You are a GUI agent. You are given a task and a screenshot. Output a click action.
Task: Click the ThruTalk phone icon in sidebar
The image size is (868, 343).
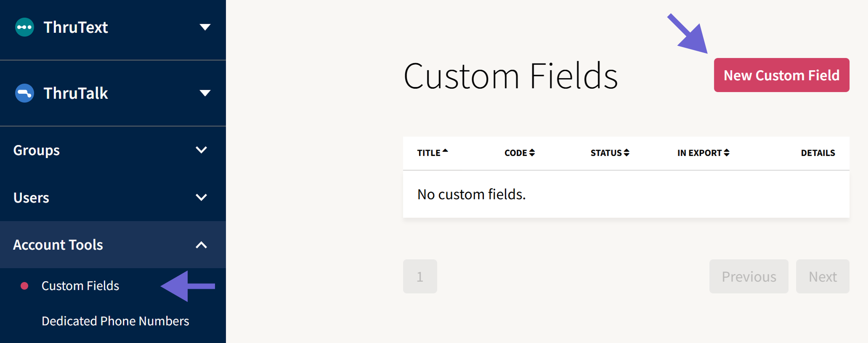coord(24,93)
